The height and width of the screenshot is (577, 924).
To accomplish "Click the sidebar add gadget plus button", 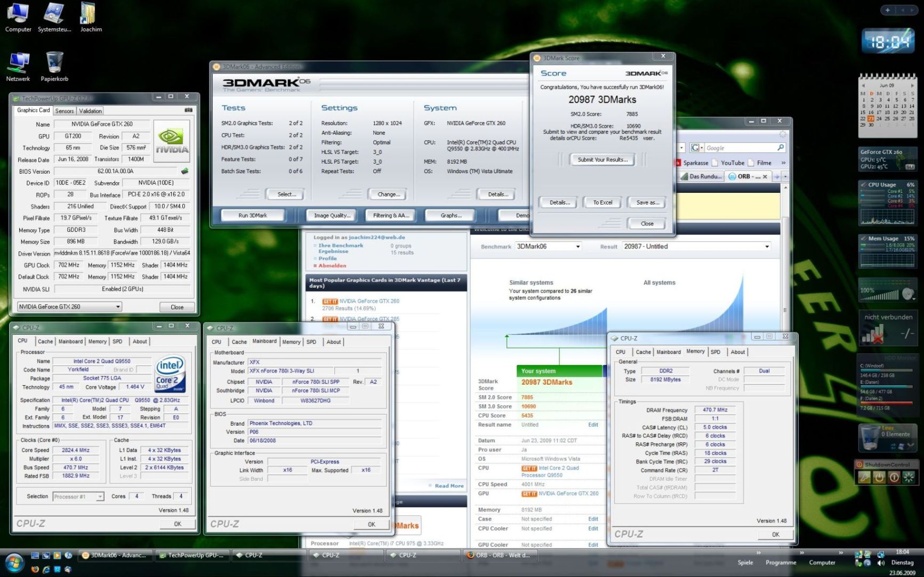I will pos(887,10).
